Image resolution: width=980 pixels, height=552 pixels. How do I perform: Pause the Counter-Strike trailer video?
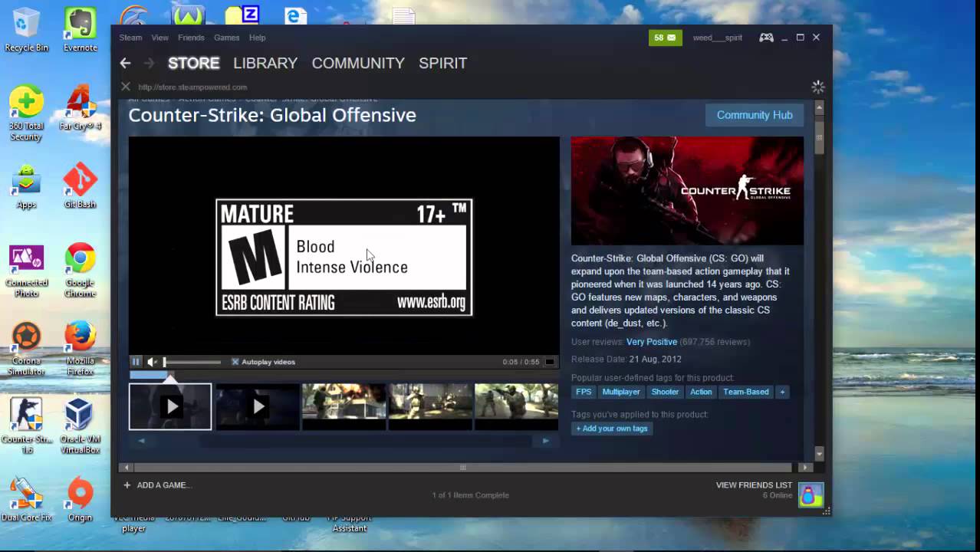point(136,362)
